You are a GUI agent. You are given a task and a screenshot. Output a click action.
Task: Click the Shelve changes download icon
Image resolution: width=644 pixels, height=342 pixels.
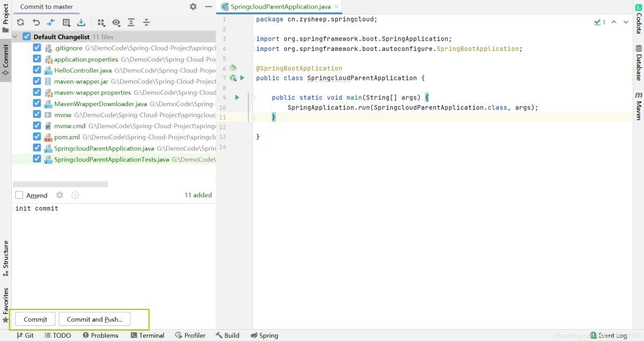pyautogui.click(x=81, y=23)
